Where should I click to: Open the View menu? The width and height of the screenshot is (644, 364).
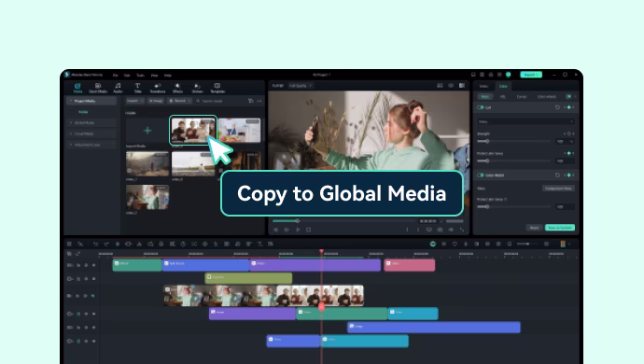154,76
